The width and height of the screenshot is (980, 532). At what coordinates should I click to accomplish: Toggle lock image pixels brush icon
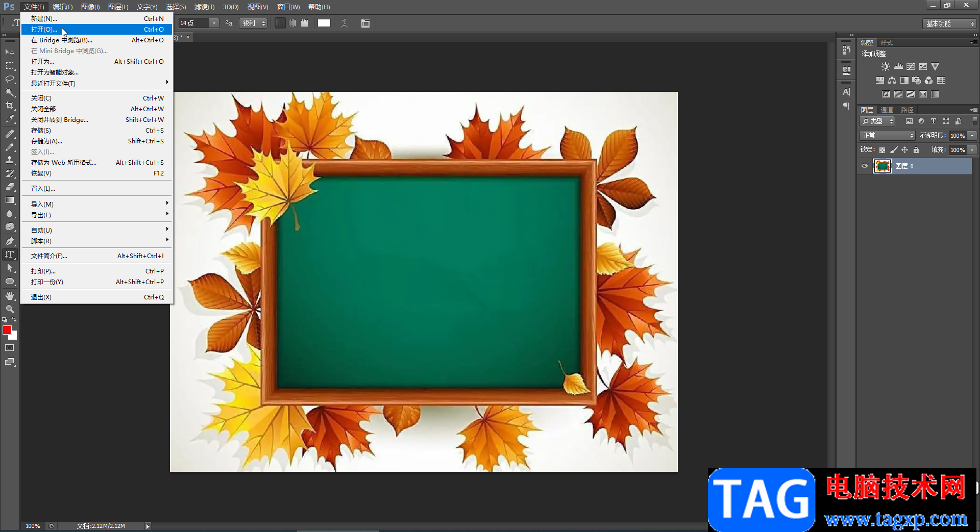(x=894, y=150)
